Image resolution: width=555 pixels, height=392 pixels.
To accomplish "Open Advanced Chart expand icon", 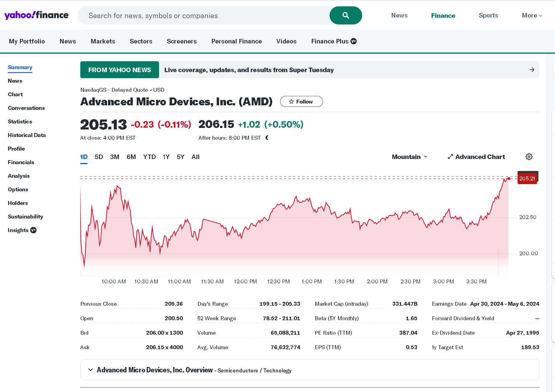I will coord(450,157).
